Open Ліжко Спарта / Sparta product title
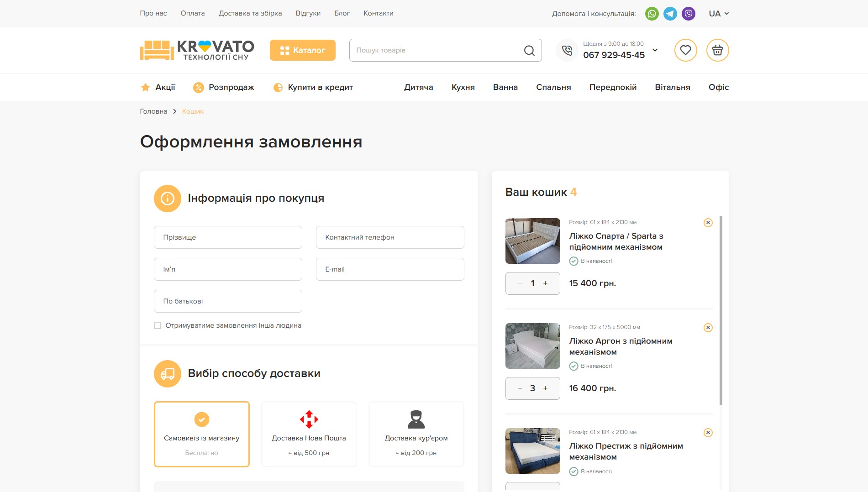The width and height of the screenshot is (868, 492). [x=616, y=241]
